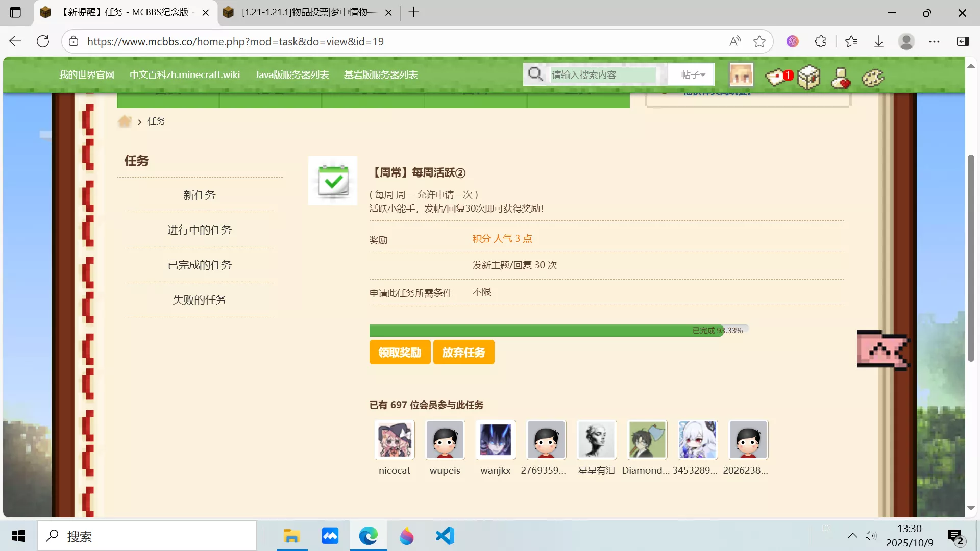The width and height of the screenshot is (980, 551).
Task: Expand the notification area chevron in taskbar
Action: pos(852,536)
